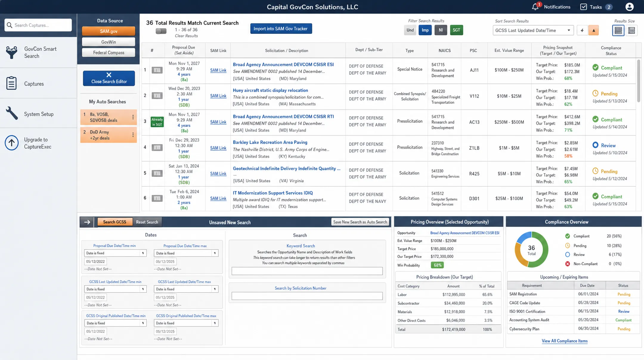
Task: Toggle the results switch under 36 Total Results
Action: point(161,31)
